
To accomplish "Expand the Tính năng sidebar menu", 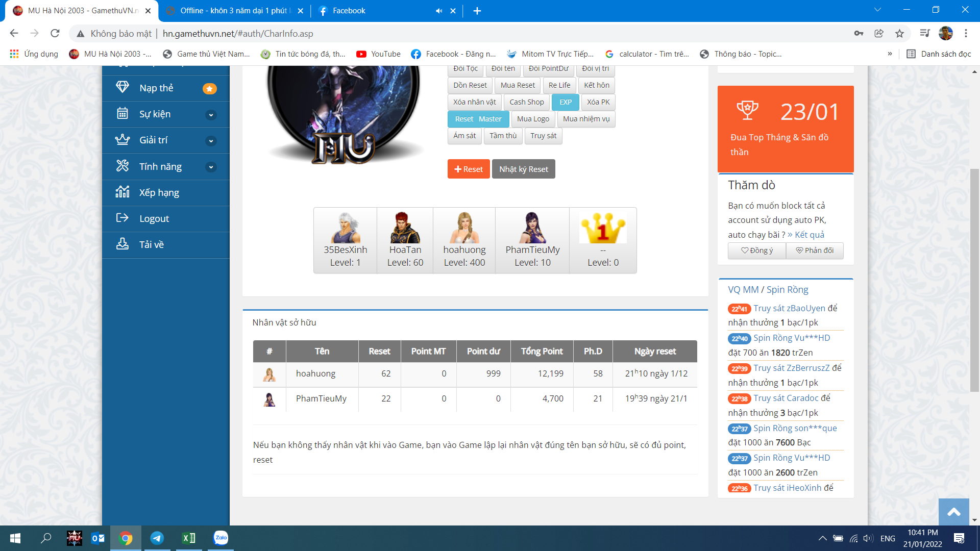I will point(211,167).
